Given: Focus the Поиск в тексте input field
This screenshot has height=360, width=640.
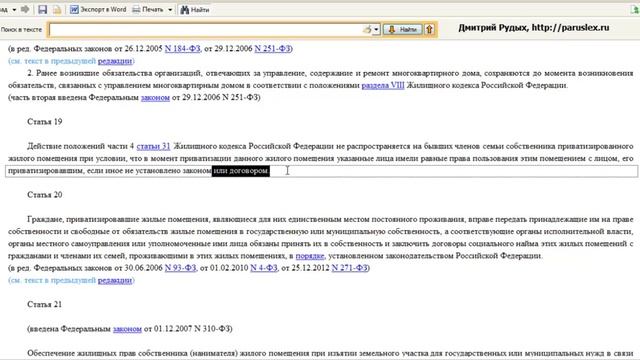Looking at the screenshot, I should pyautogui.click(x=205, y=29).
